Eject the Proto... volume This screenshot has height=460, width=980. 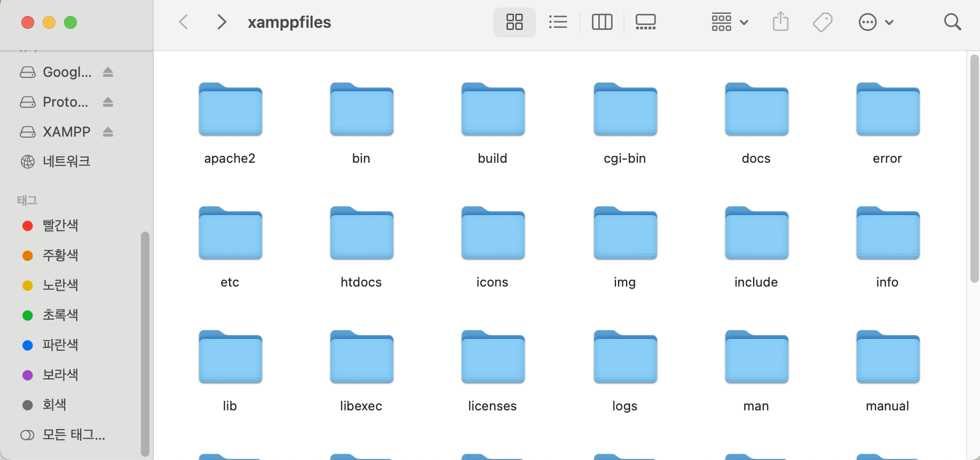click(x=108, y=102)
